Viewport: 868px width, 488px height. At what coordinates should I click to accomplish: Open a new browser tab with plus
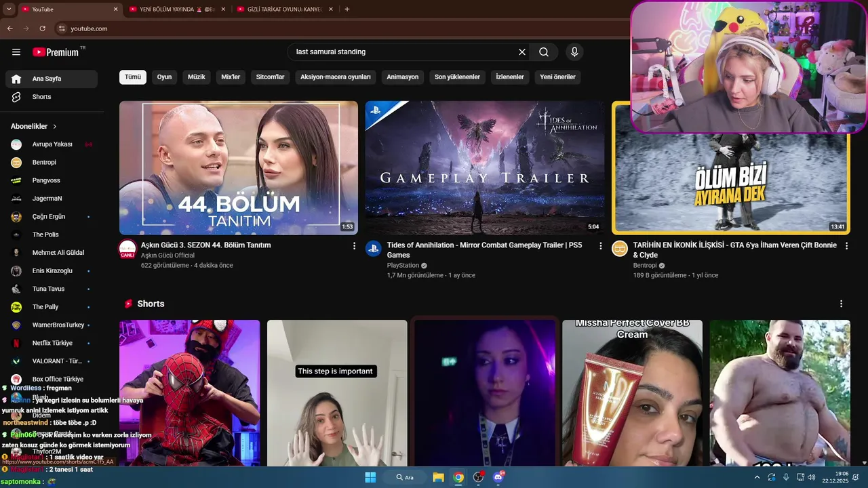point(347,9)
